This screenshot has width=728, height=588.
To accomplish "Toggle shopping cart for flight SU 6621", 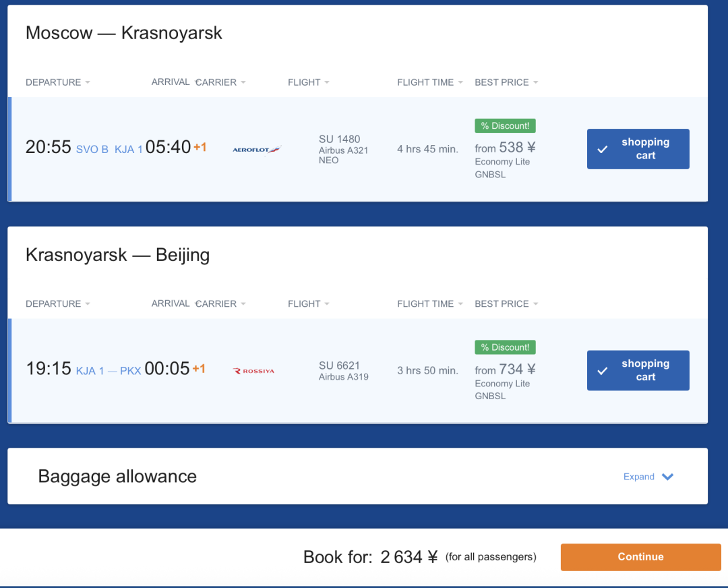I will coord(638,370).
